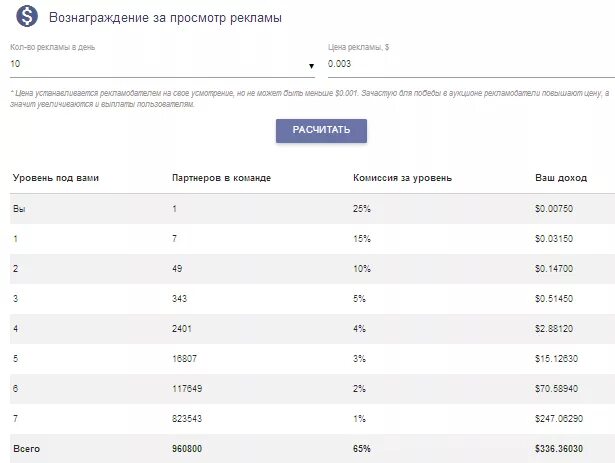
Task: Click the $247.06290 income cell
Action: pos(559,419)
